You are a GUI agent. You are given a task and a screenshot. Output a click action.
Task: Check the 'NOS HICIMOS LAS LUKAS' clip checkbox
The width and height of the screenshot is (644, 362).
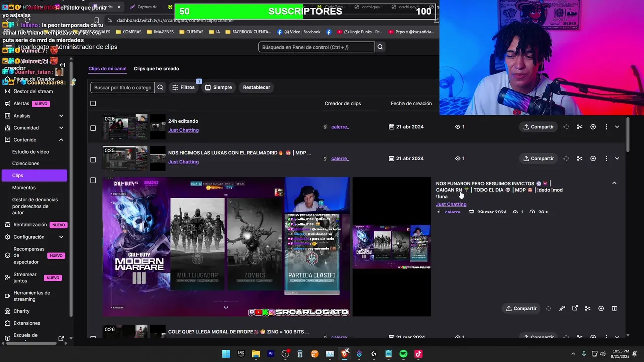pyautogui.click(x=93, y=160)
